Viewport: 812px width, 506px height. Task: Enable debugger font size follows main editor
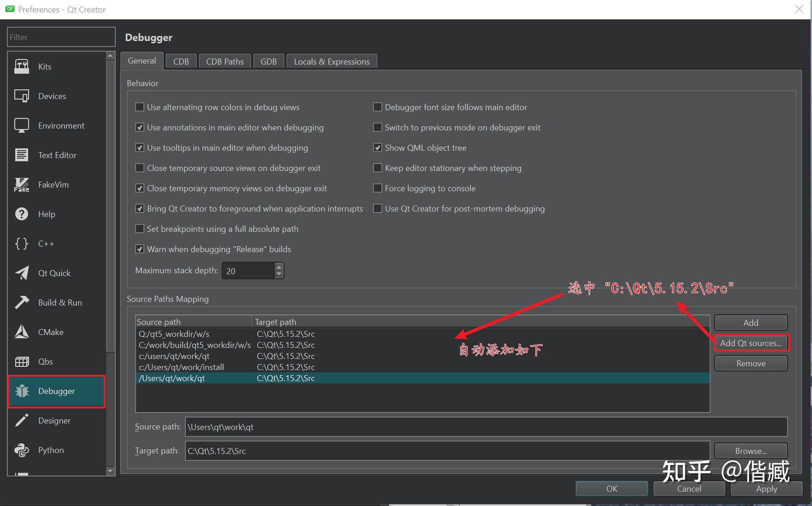pos(378,107)
